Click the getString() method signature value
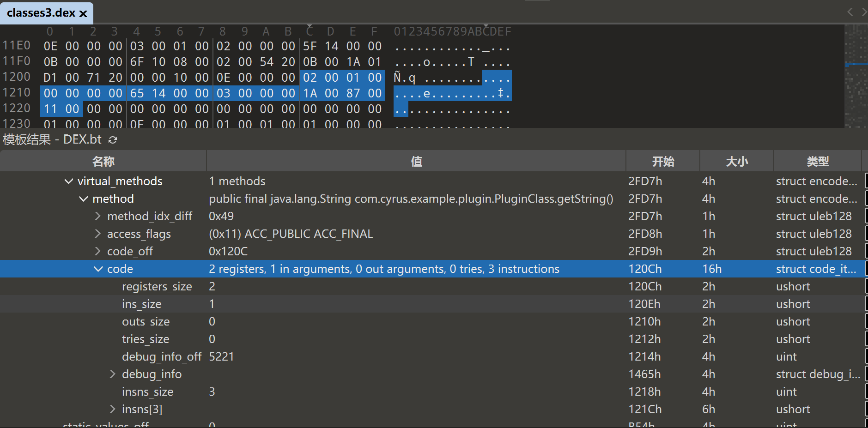 [x=411, y=199]
